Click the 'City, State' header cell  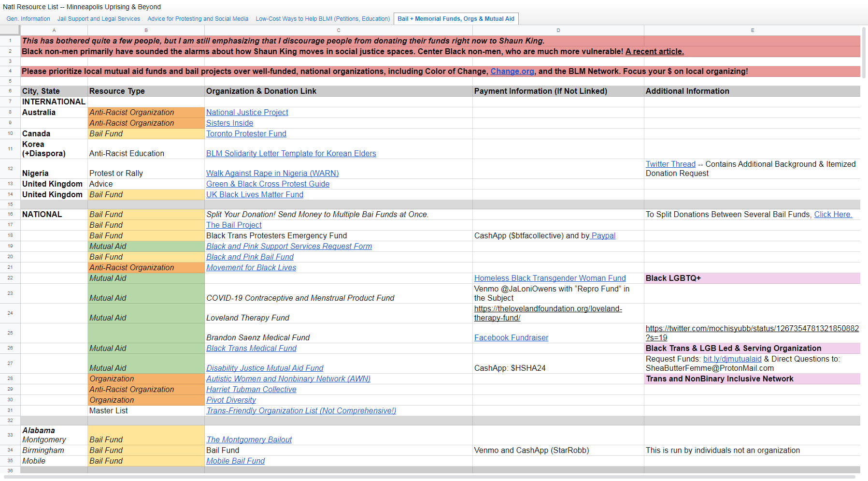pos(54,91)
